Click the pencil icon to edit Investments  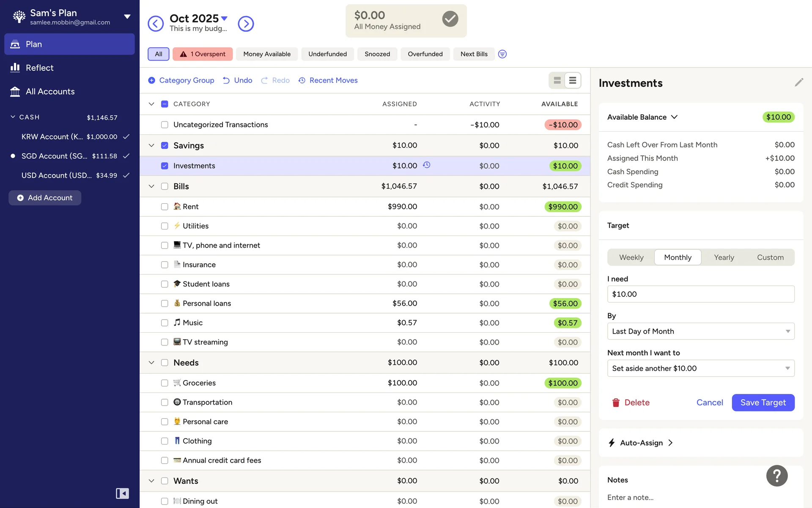pyautogui.click(x=798, y=83)
